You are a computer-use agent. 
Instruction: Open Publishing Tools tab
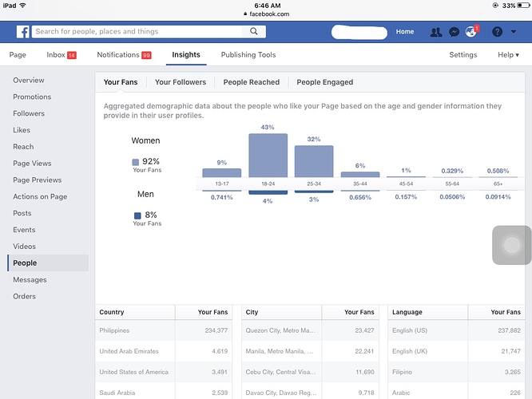tap(248, 55)
